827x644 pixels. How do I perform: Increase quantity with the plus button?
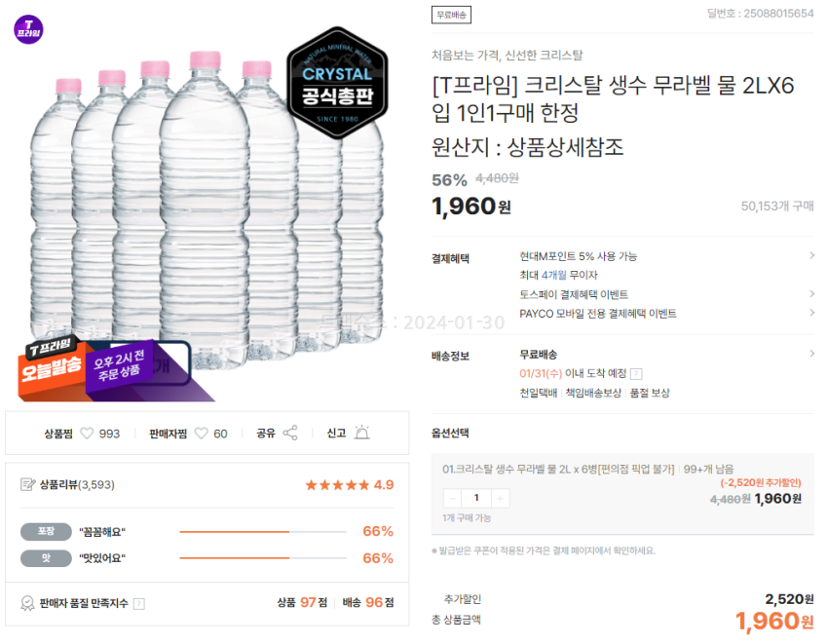[x=500, y=498]
